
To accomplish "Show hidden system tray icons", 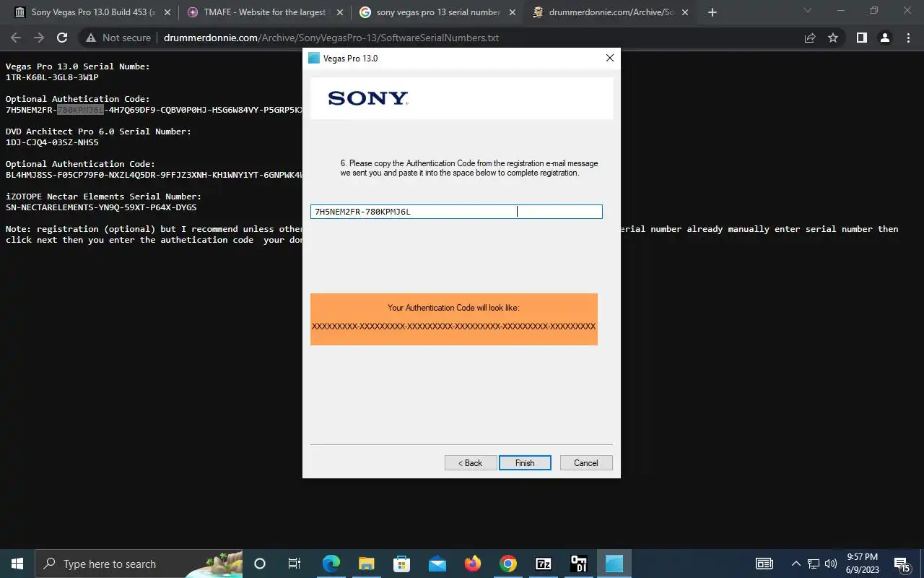I will pos(796,564).
